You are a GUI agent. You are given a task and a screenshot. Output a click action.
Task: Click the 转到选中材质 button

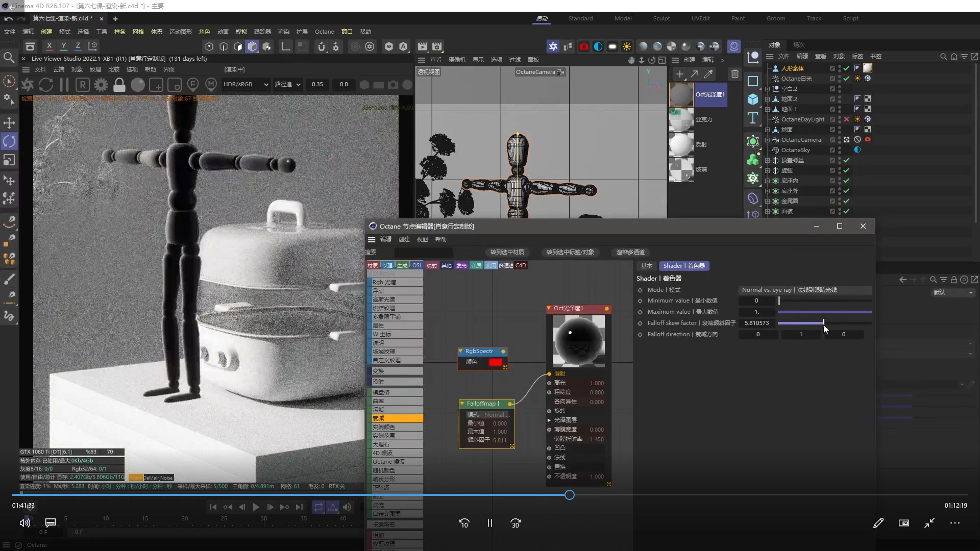(507, 252)
